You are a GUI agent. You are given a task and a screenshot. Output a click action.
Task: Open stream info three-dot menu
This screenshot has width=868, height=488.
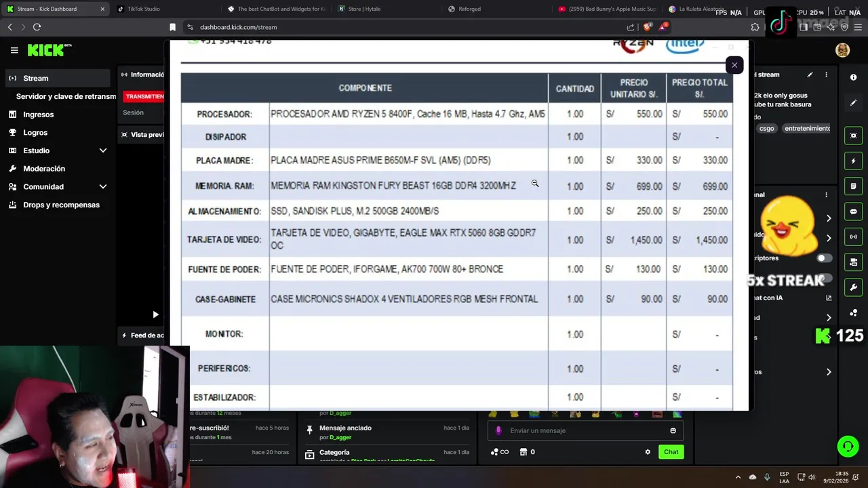coord(826,75)
